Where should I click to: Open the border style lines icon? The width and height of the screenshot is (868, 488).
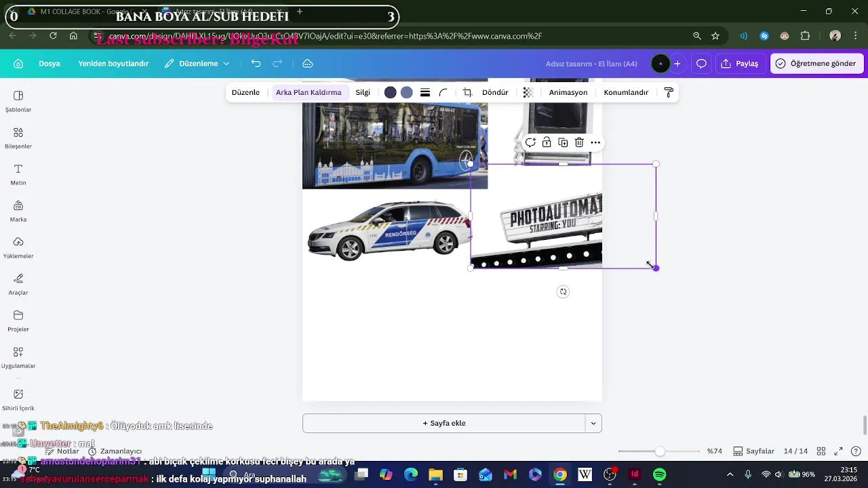tap(425, 93)
